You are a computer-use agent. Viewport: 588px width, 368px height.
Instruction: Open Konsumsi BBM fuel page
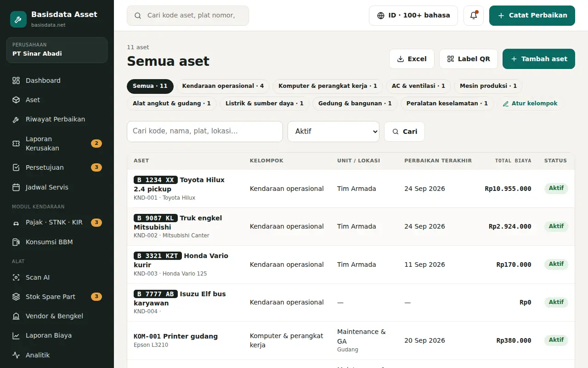coord(57,242)
